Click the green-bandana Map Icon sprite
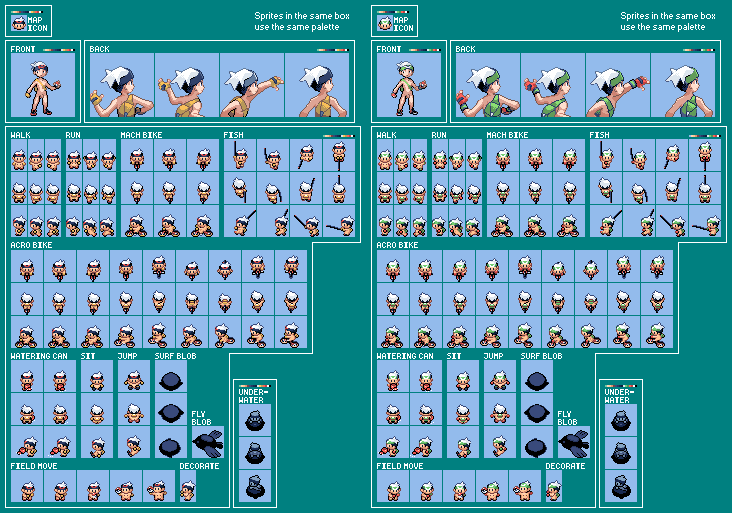The height and width of the screenshot is (513, 732). pyautogui.click(x=385, y=22)
